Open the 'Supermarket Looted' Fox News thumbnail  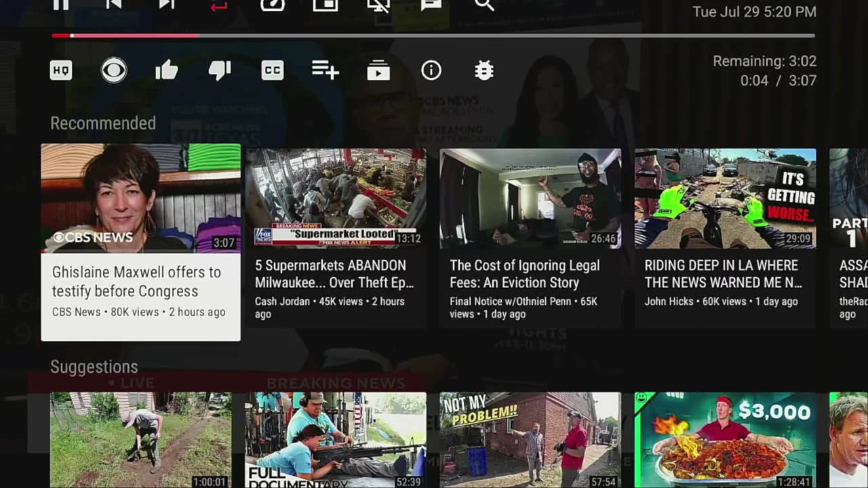point(336,198)
